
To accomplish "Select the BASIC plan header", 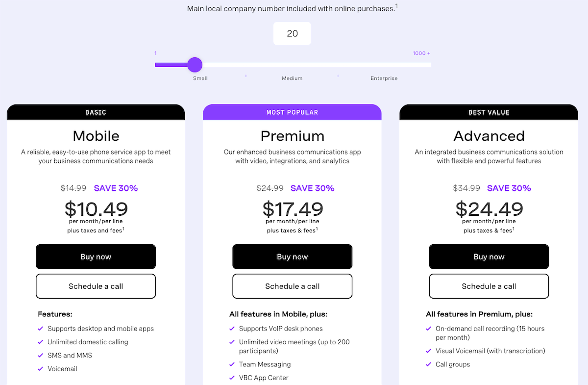I will [96, 112].
